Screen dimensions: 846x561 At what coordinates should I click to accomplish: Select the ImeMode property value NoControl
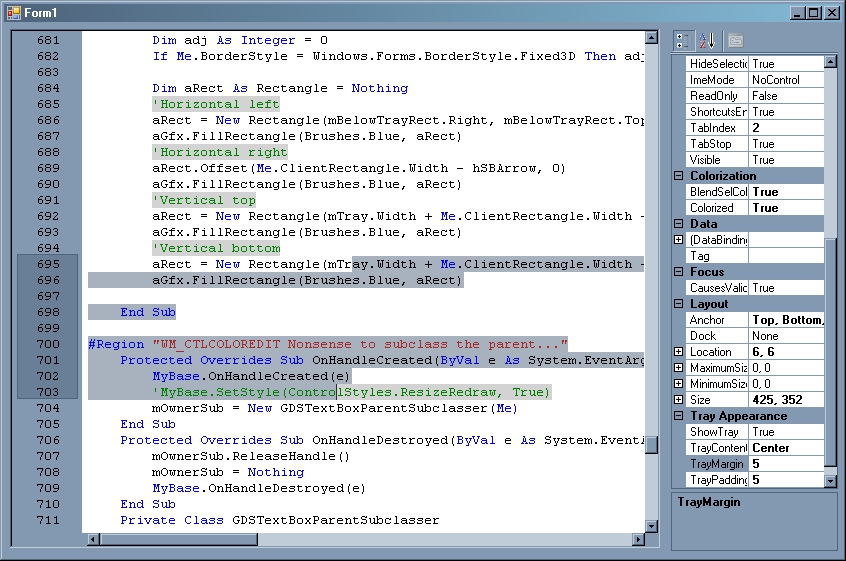pos(786,80)
